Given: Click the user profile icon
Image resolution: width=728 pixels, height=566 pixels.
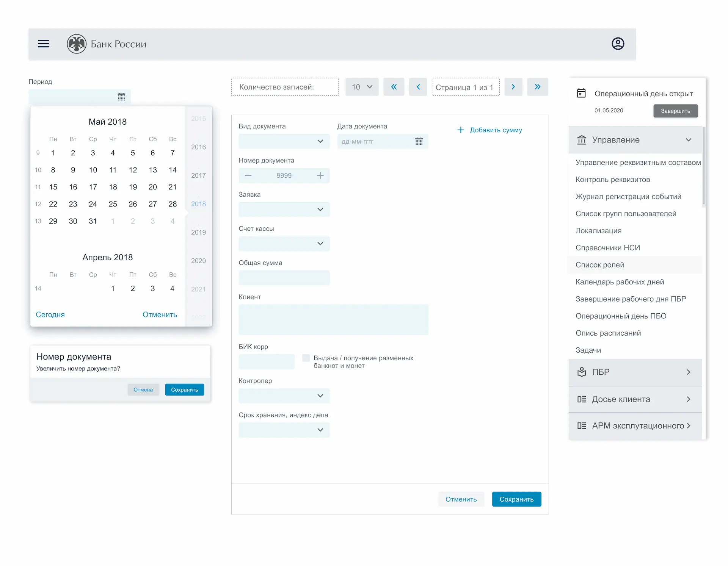Looking at the screenshot, I should (618, 44).
